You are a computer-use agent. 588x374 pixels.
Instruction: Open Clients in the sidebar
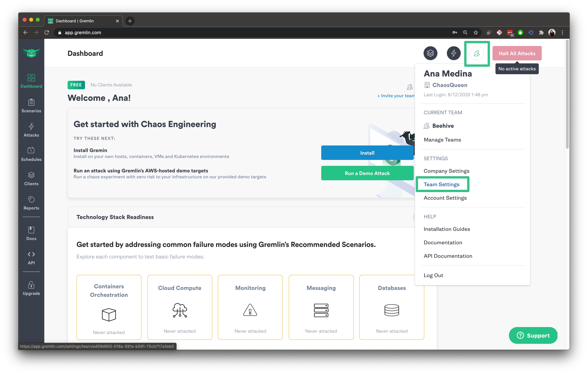(31, 179)
